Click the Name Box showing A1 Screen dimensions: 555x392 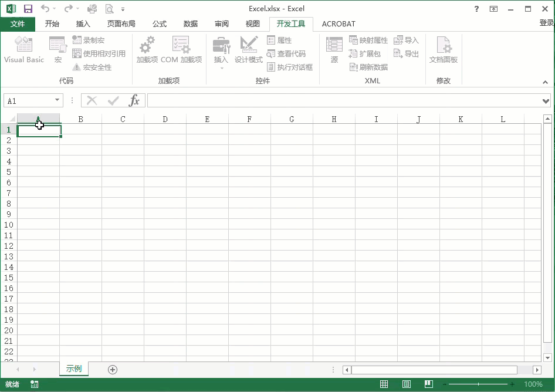pyautogui.click(x=29, y=100)
